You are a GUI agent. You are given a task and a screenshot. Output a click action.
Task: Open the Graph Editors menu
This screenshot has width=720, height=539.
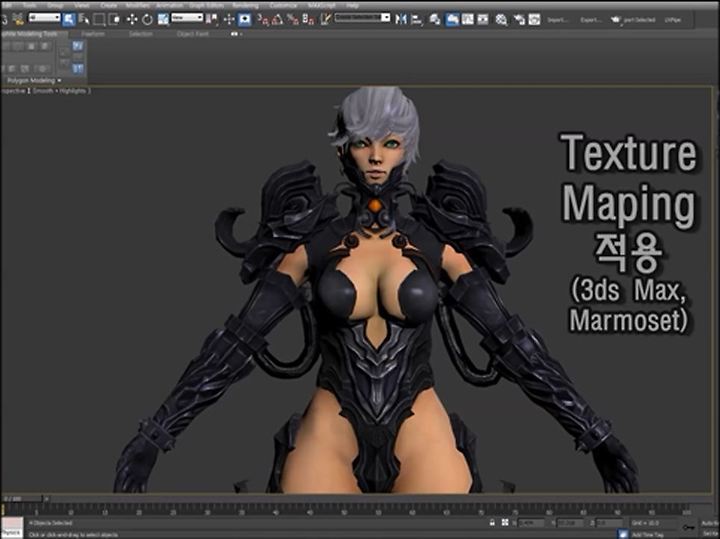(x=207, y=6)
